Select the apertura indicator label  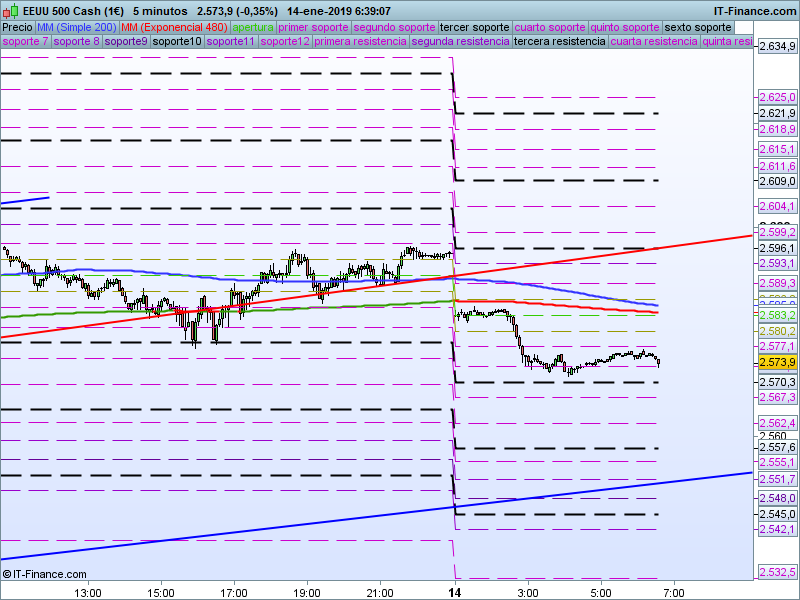[253, 28]
